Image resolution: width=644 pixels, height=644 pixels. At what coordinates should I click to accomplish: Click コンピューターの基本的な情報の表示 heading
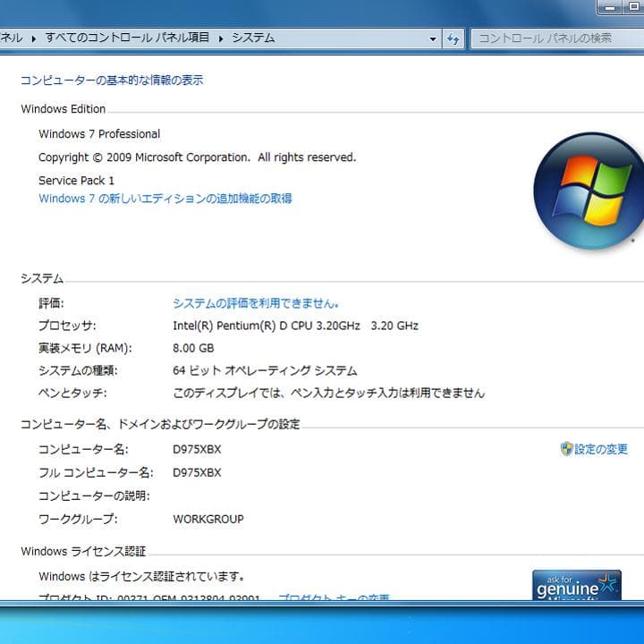coord(112,80)
